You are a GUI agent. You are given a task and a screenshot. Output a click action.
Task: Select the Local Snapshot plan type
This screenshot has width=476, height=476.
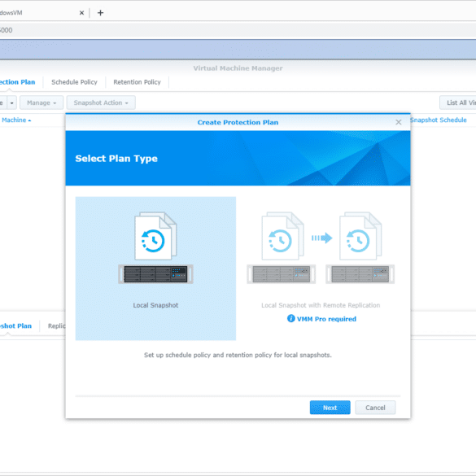click(x=155, y=269)
